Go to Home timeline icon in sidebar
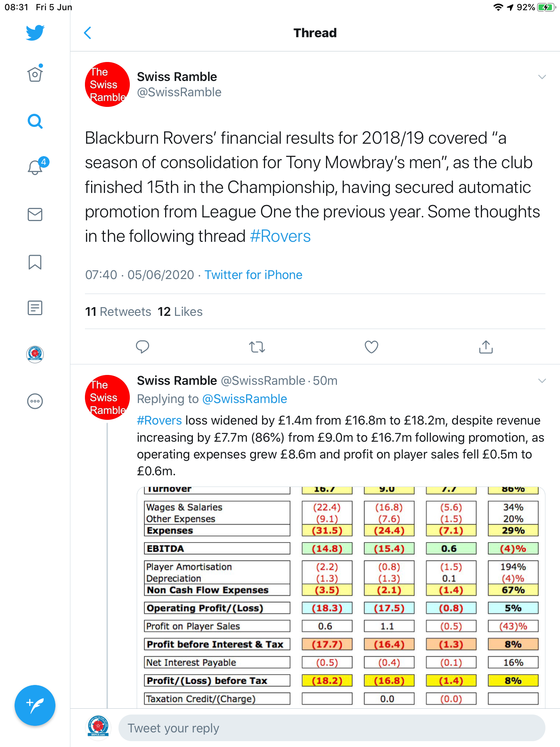Viewport: 560px width, 747px height. click(x=35, y=74)
